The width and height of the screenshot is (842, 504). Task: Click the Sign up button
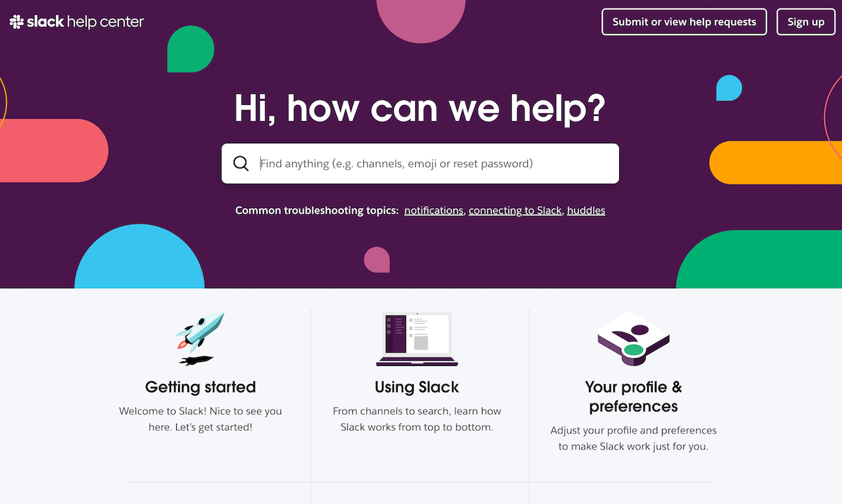pos(806,22)
